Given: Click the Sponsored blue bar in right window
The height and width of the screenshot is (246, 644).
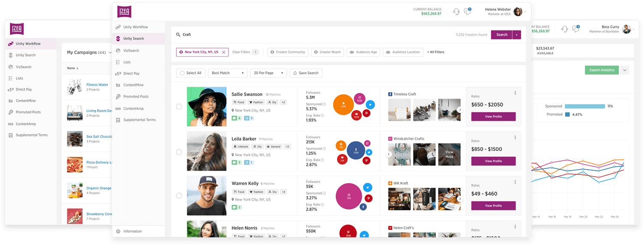Looking at the screenshot, I should click(585, 106).
